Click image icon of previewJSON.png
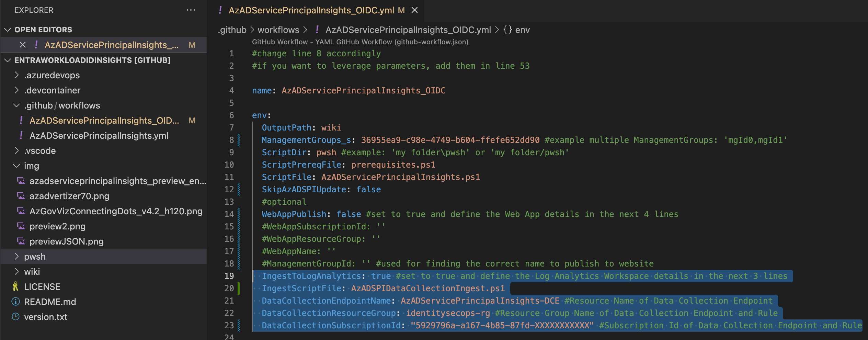The image size is (868, 340). pos(21,241)
